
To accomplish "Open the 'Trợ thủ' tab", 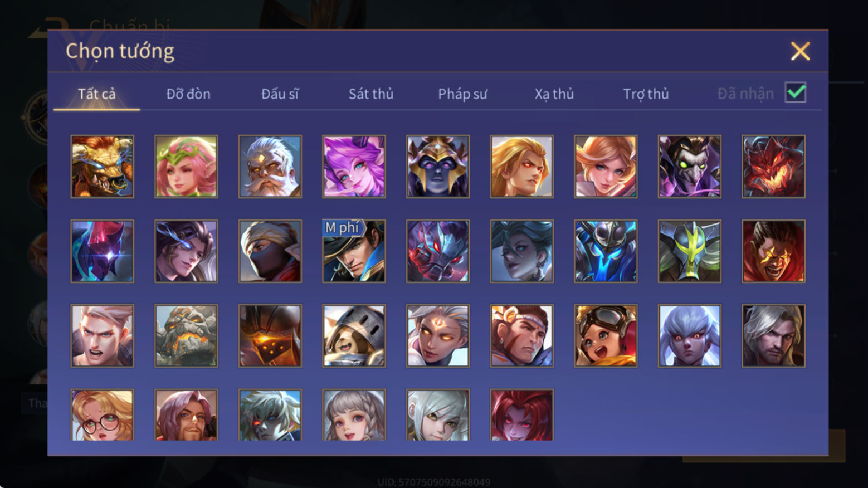I will (x=646, y=94).
